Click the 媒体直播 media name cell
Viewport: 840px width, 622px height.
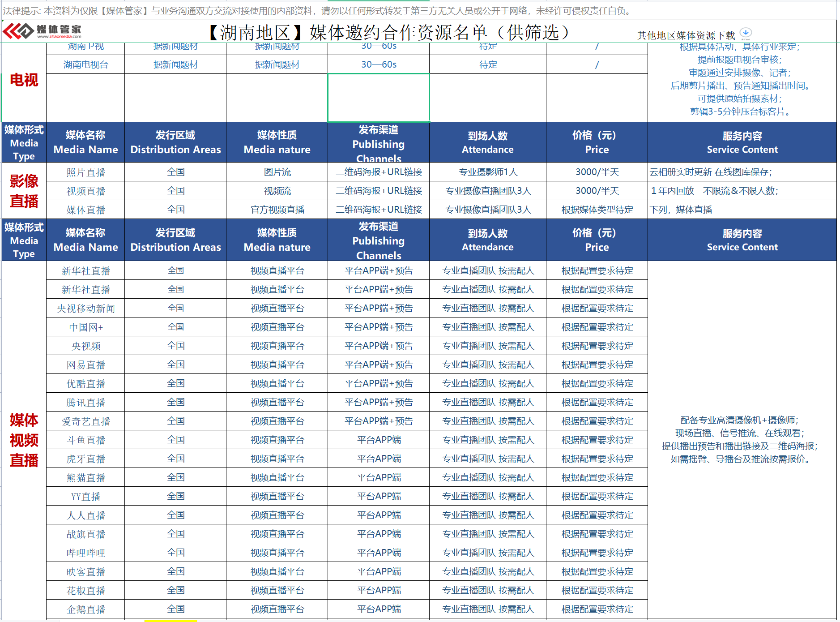[85, 210]
